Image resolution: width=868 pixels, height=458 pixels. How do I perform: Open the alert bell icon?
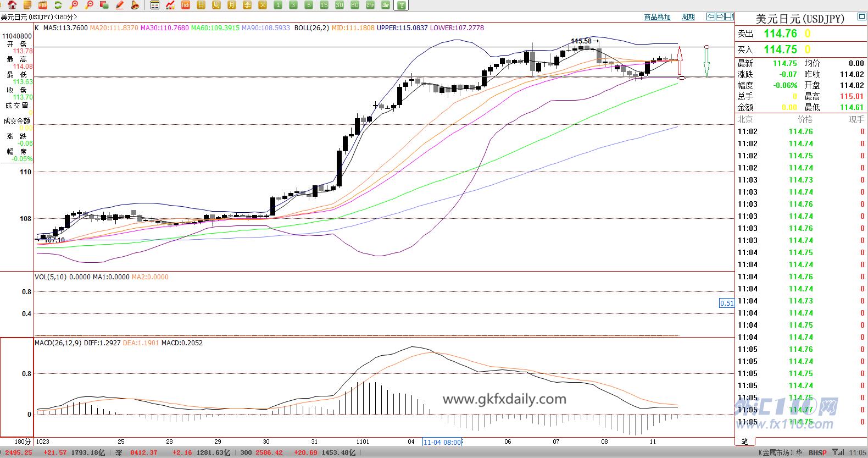[x=135, y=5]
